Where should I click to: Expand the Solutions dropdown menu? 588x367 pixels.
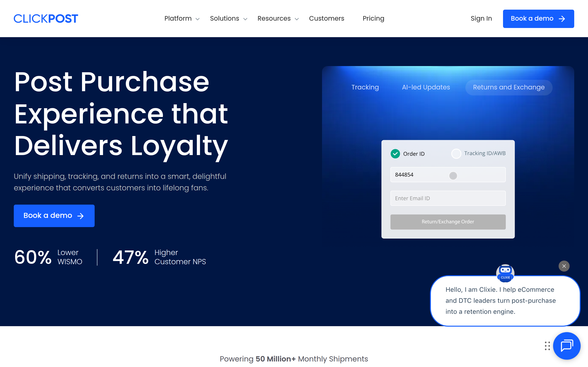point(228,18)
